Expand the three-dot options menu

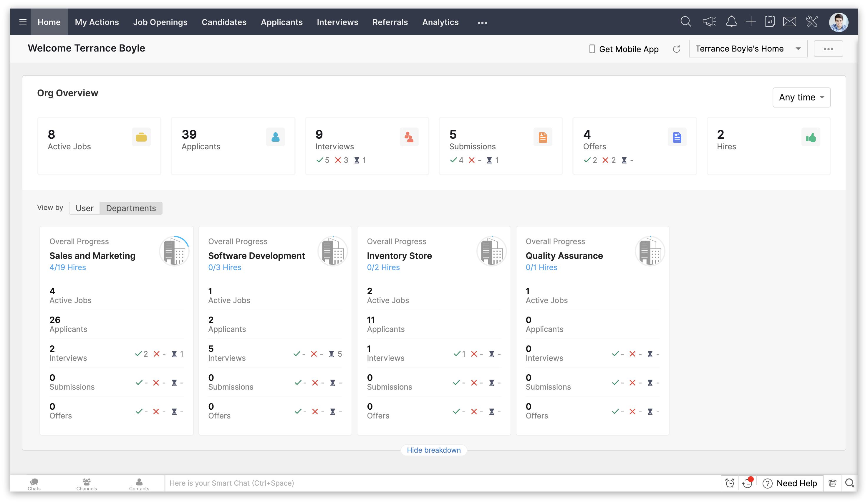[829, 49]
